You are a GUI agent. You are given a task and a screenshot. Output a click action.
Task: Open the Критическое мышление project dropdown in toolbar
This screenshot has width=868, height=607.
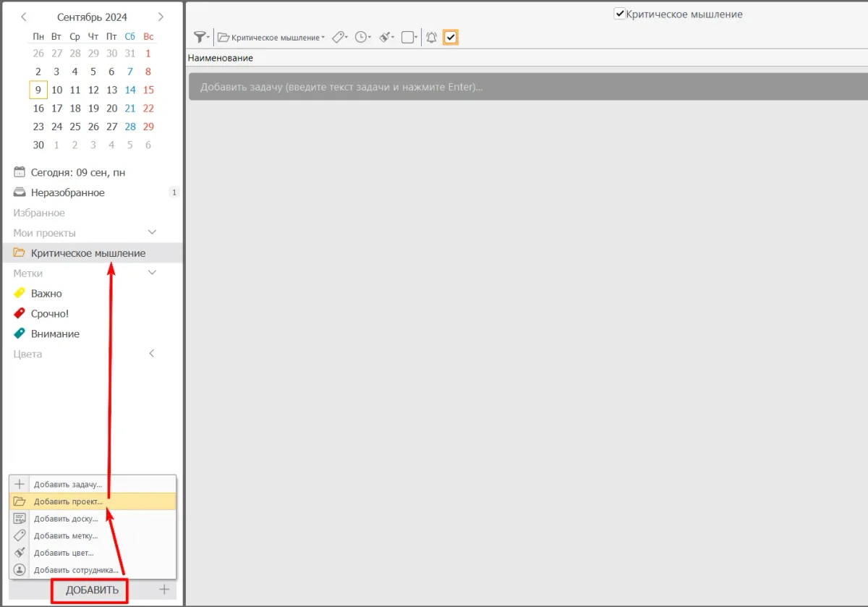pos(271,38)
